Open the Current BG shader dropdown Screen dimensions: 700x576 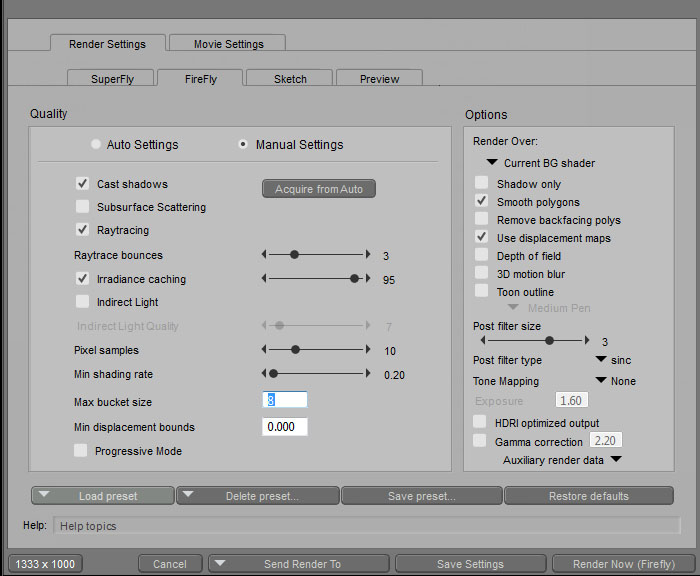pyautogui.click(x=492, y=163)
